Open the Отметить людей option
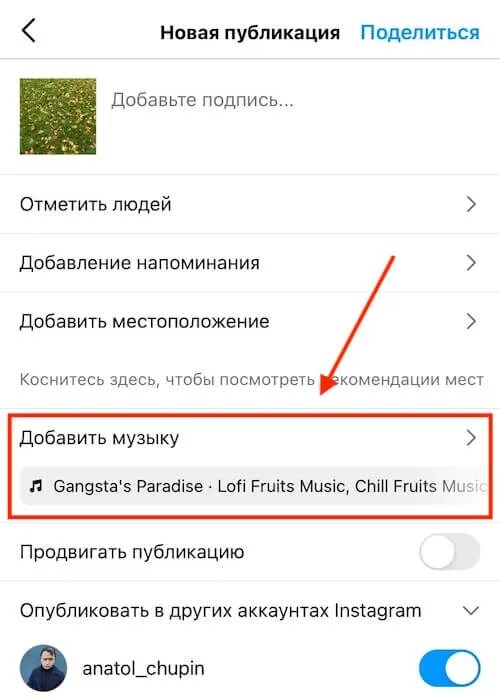500x699 pixels. (250, 204)
